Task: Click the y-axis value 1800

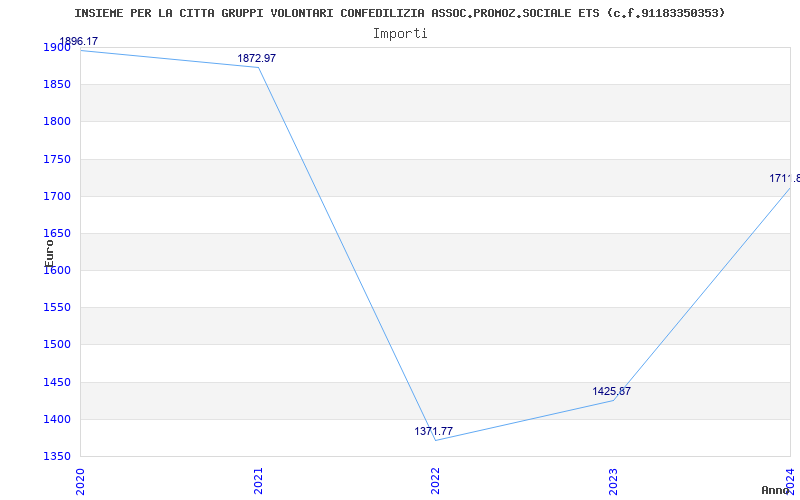Action: coord(57,122)
